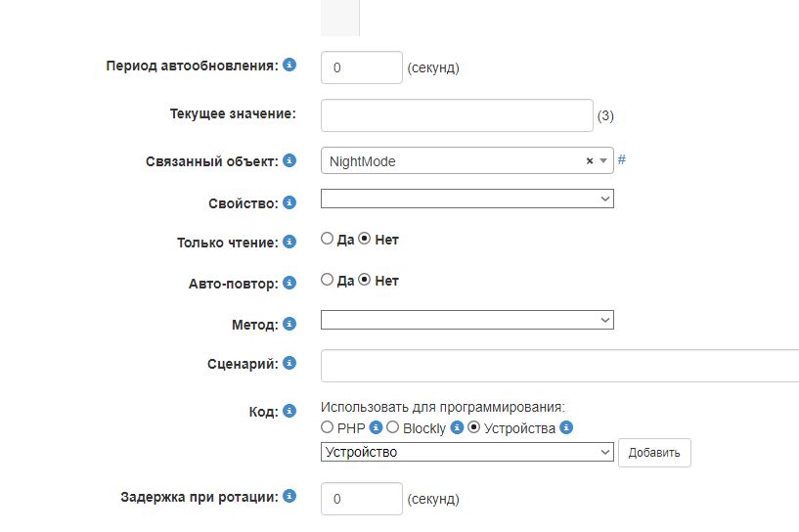The width and height of the screenshot is (799, 532).
Task: Click the Сценарий text field
Action: click(559, 366)
